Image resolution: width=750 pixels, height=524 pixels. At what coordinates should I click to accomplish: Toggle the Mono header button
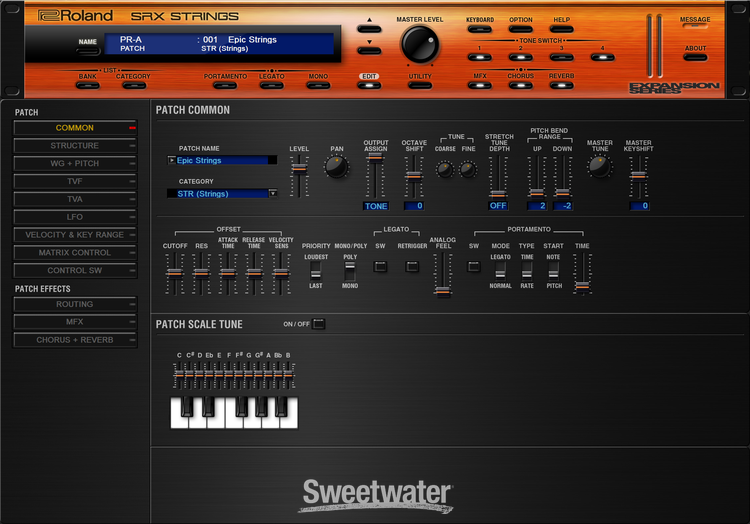(x=318, y=85)
